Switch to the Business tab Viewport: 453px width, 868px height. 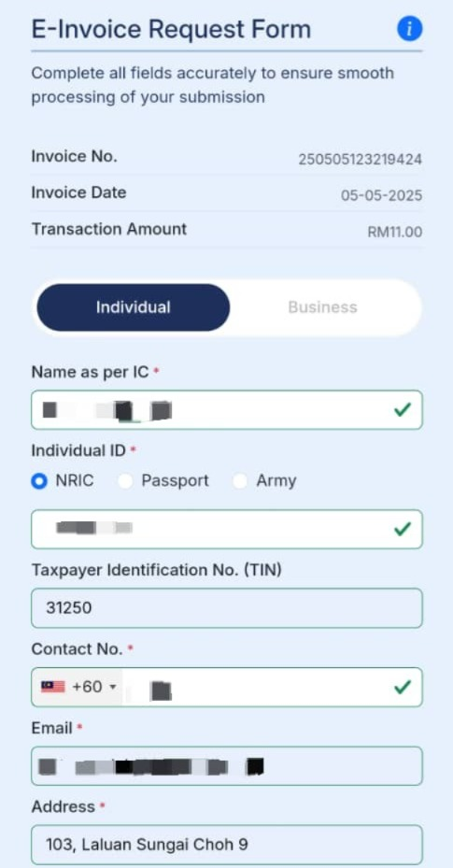[323, 307]
